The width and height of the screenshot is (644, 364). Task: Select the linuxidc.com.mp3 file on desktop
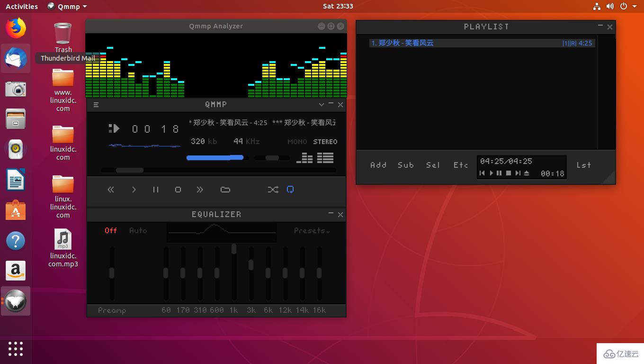click(63, 248)
